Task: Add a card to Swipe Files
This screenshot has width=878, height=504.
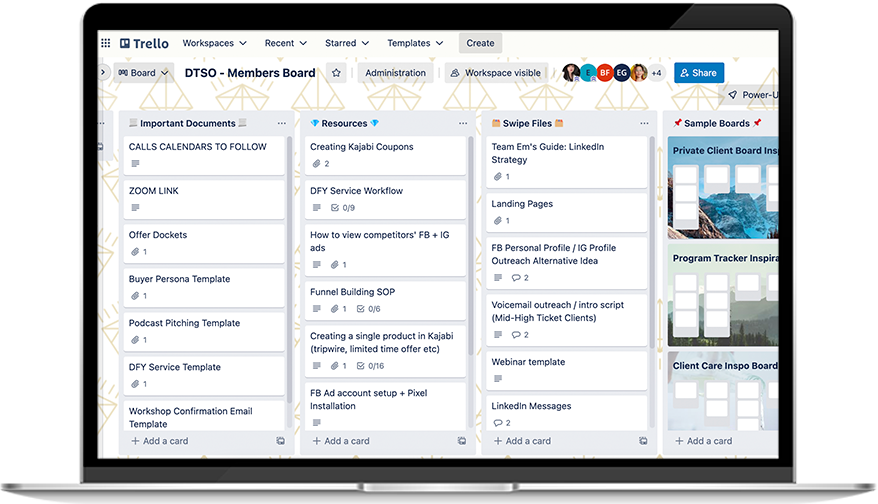Action: tap(522, 441)
